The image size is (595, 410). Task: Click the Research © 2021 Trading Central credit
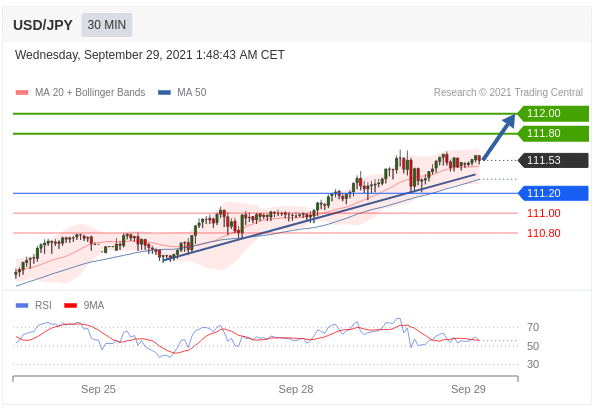(x=508, y=92)
